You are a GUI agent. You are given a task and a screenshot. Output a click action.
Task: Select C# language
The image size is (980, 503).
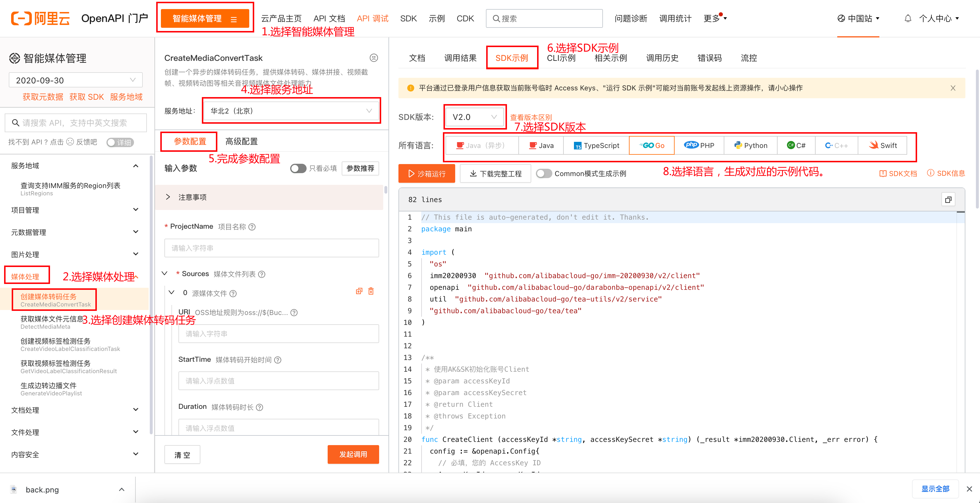pyautogui.click(x=796, y=145)
